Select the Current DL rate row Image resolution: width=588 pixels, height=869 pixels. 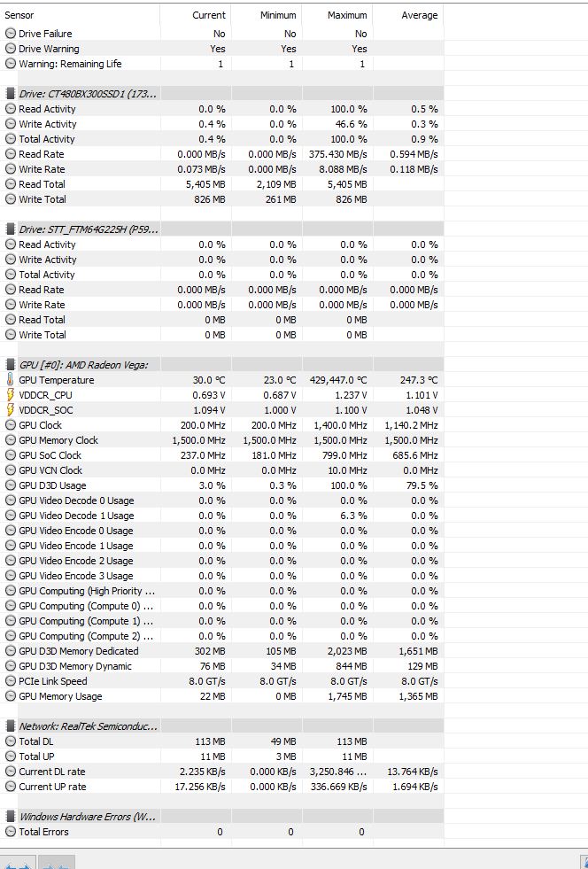(221, 772)
